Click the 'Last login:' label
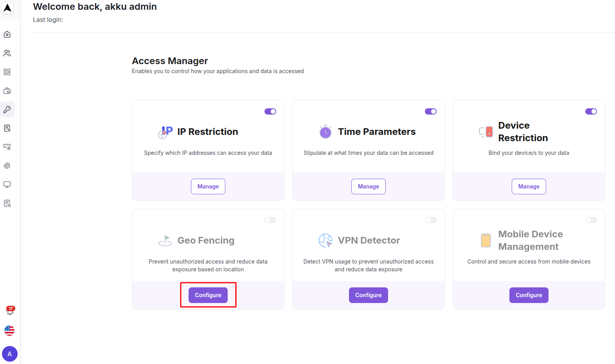The width and height of the screenshot is (615, 364). click(48, 20)
